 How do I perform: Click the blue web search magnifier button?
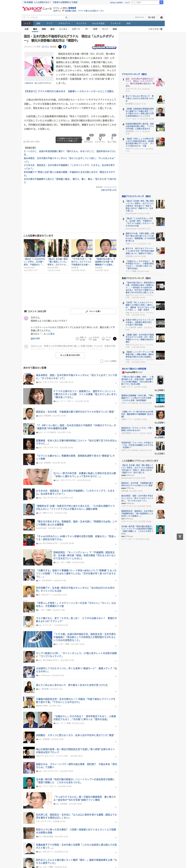[161, 2]
